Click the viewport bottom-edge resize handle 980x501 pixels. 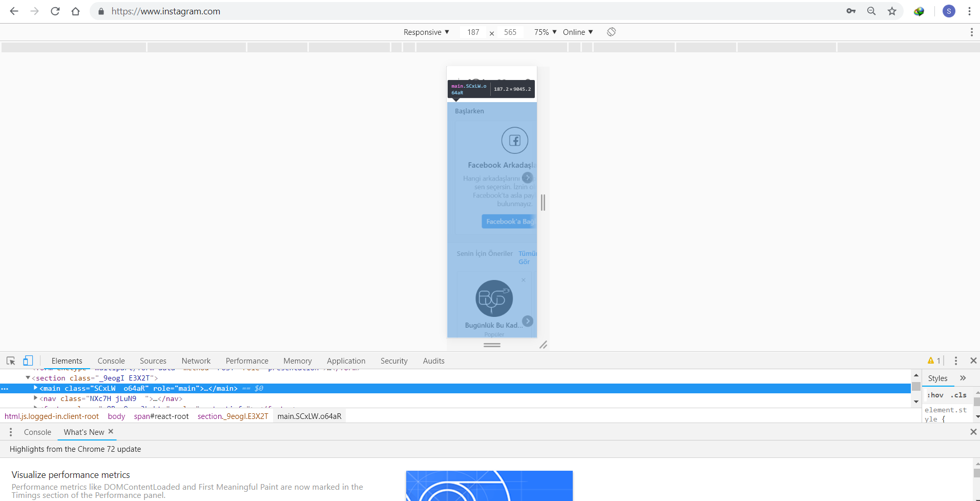click(492, 345)
